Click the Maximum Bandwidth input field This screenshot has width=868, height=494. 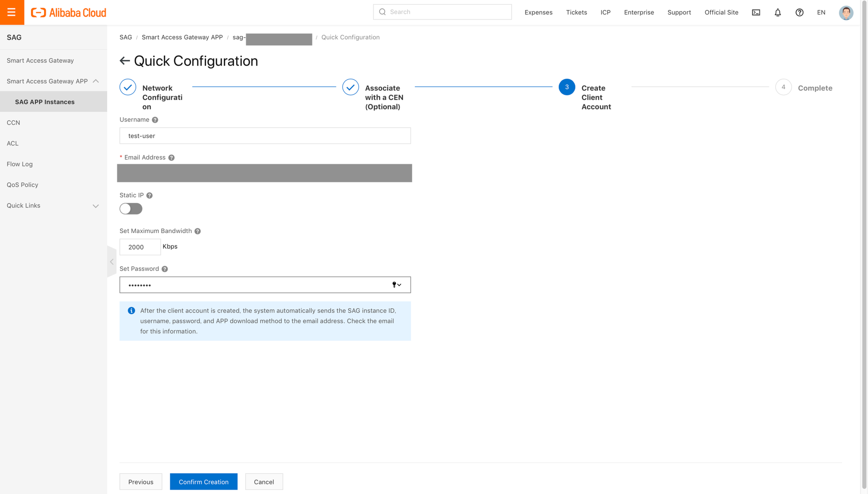(140, 247)
